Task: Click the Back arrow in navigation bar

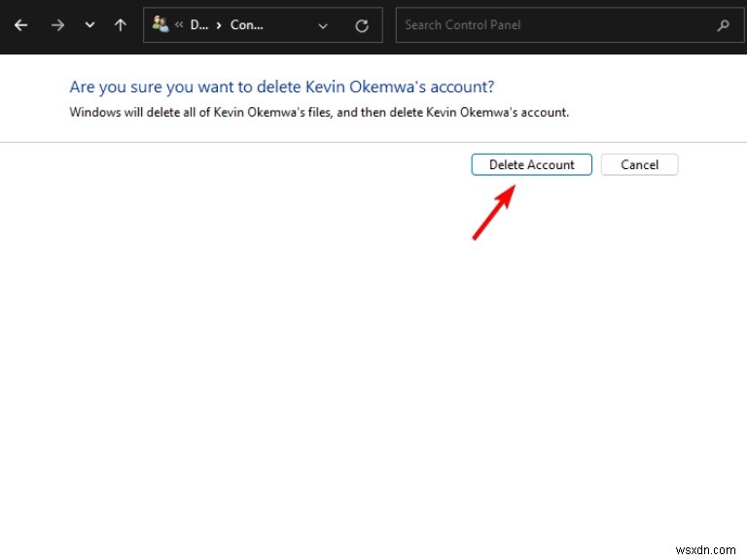Action: [x=21, y=25]
